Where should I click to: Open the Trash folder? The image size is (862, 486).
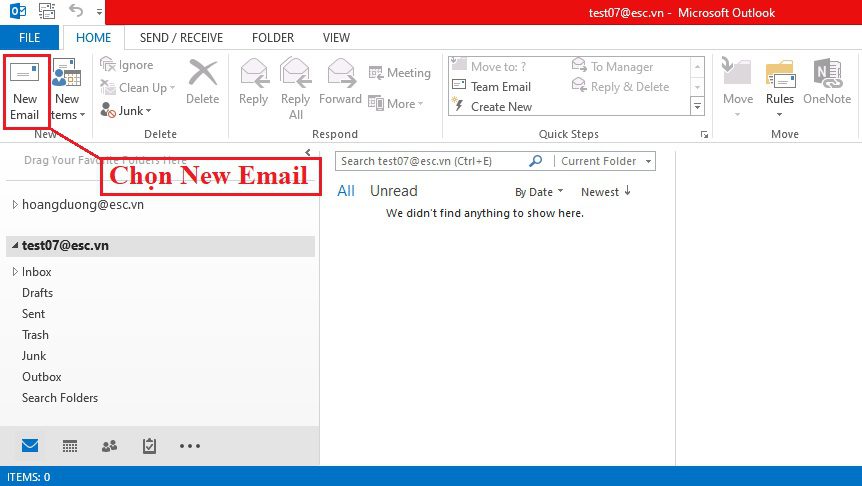35,334
